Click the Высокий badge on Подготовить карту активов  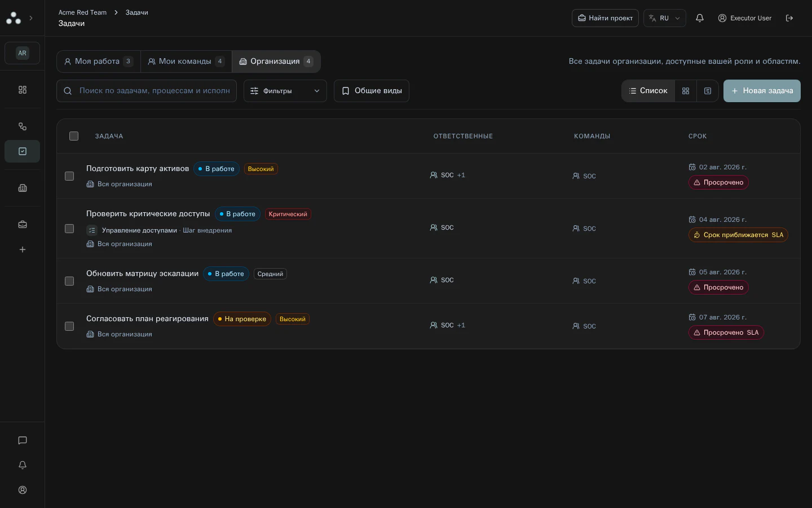coord(261,169)
